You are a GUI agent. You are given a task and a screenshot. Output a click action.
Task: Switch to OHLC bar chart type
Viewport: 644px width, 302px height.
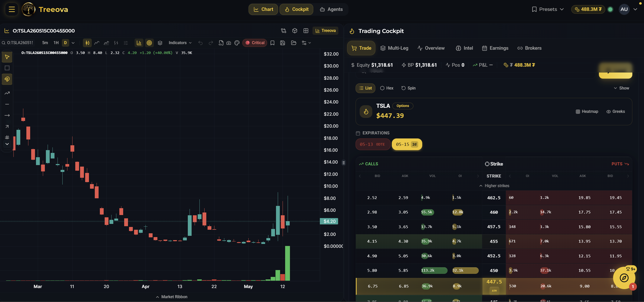pos(116,43)
